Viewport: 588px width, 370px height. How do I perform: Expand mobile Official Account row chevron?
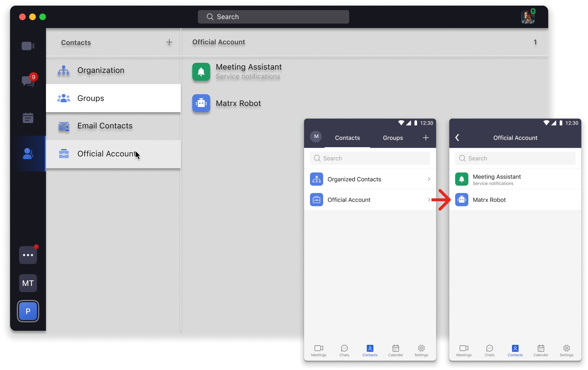pyautogui.click(x=429, y=200)
